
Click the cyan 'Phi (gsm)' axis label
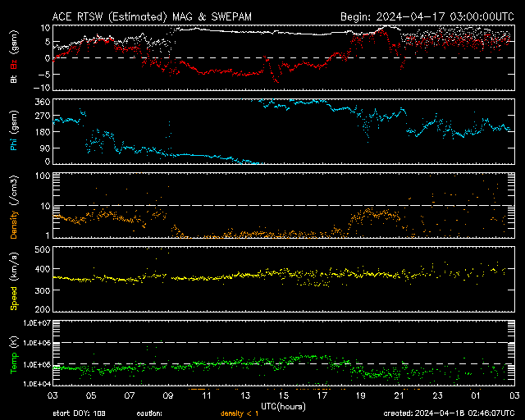pyautogui.click(x=14, y=131)
